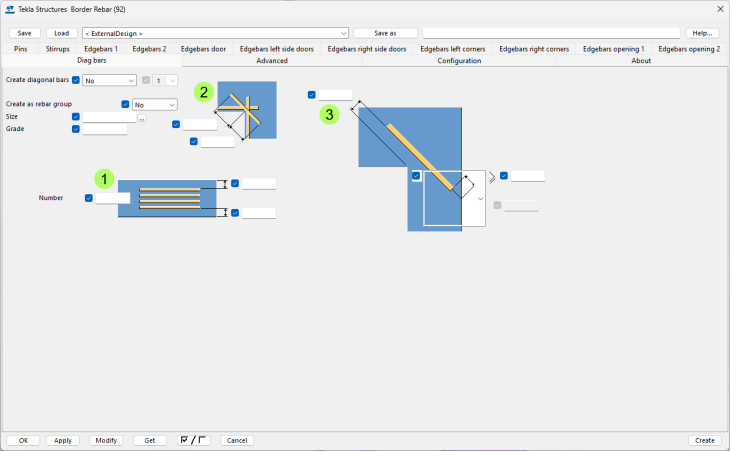Toggle upper dimension checkbox of diagram 2
Viewport: 730px width, 451px height.
(176, 124)
